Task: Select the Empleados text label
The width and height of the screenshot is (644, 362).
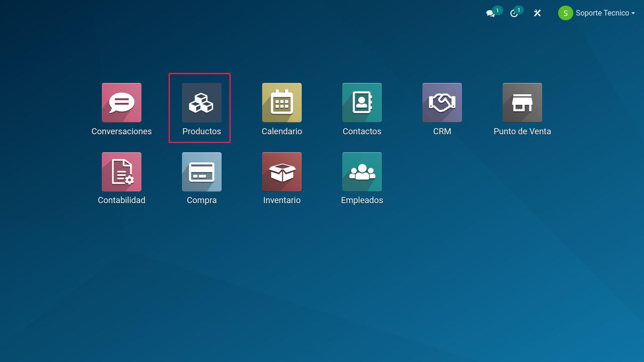Action: pos(362,200)
